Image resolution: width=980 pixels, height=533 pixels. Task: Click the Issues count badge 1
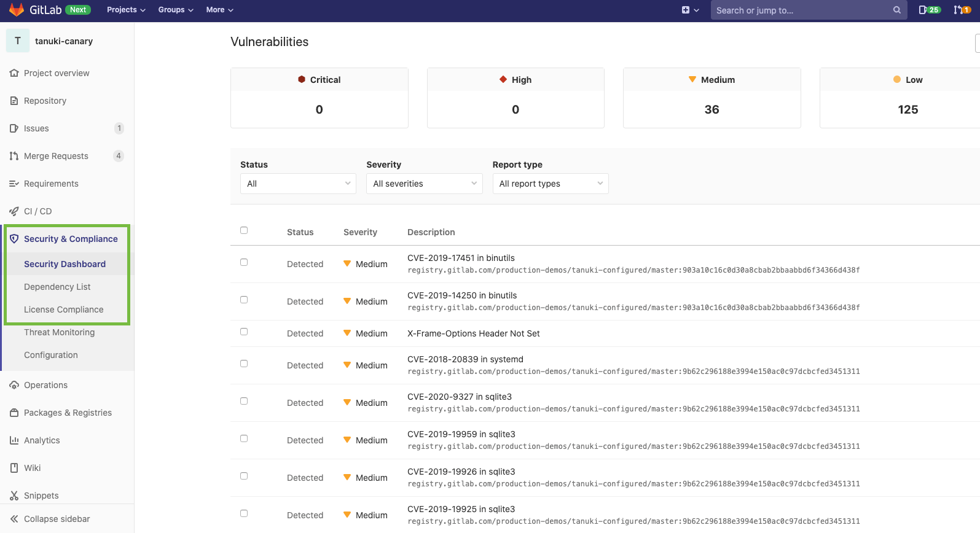pos(119,128)
